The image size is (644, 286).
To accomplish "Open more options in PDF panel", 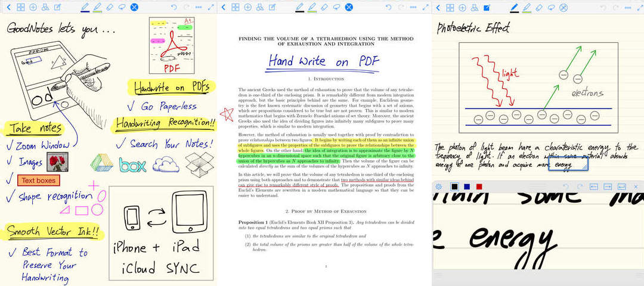I will pyautogui.click(x=414, y=7).
